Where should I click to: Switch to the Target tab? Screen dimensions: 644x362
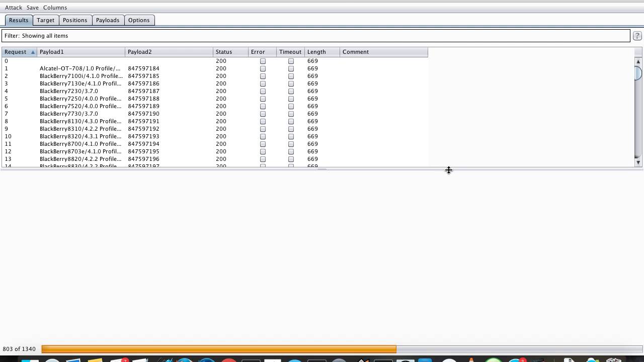45,20
